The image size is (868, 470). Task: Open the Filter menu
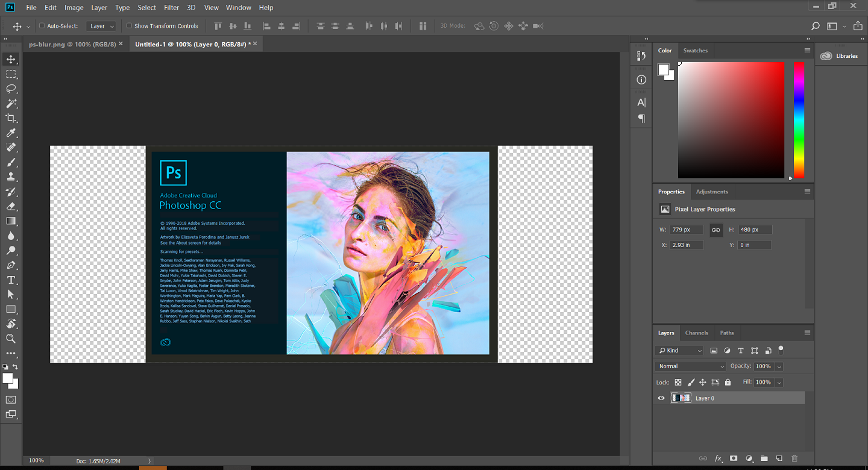(x=172, y=8)
